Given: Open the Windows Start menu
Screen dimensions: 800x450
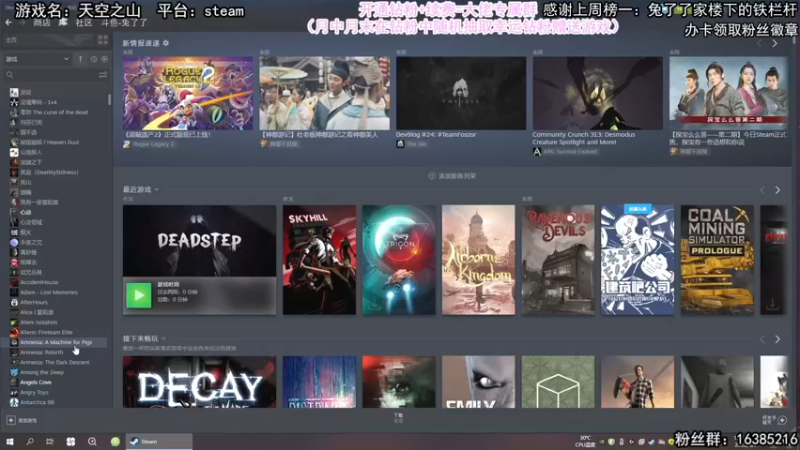Looking at the screenshot, I should (x=10, y=442).
